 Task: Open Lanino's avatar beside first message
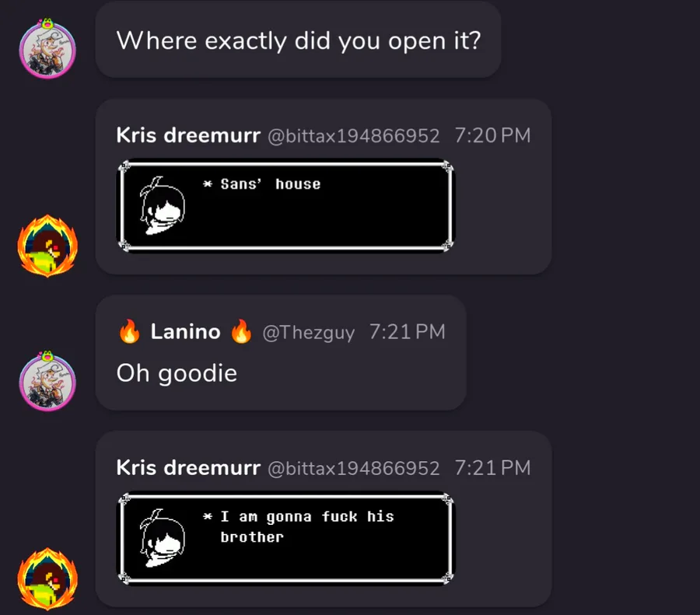(x=47, y=49)
